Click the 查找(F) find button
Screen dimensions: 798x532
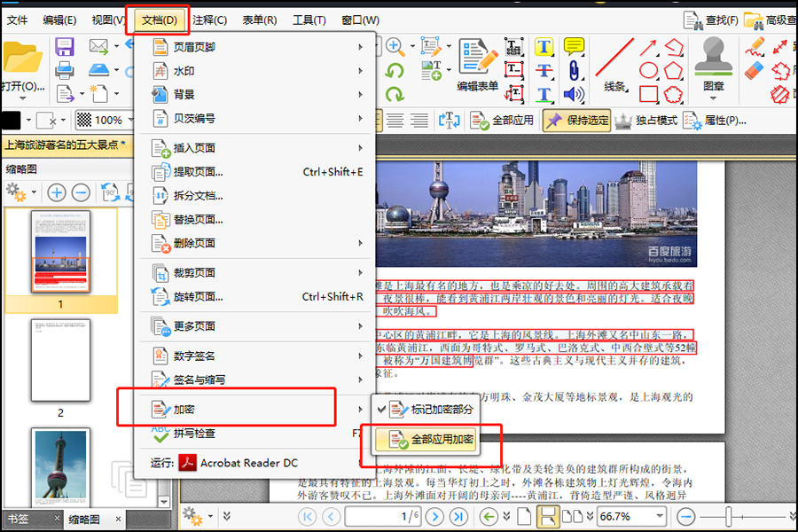pyautogui.click(x=711, y=20)
